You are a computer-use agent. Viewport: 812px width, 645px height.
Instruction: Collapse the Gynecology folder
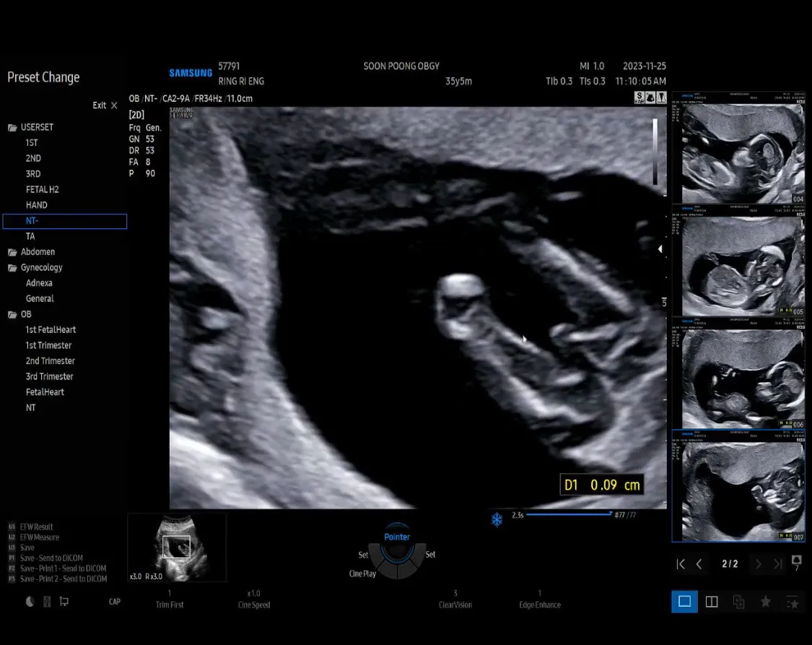coord(12,268)
